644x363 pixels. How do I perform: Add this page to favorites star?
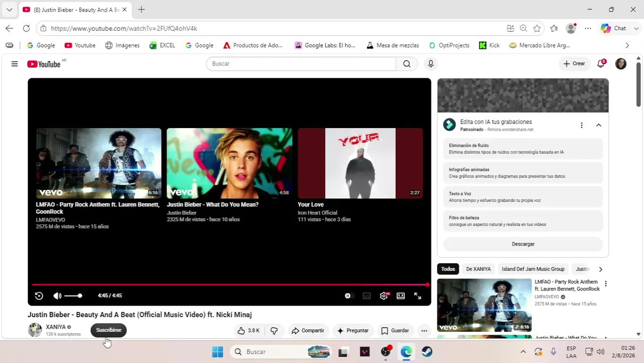(x=537, y=29)
